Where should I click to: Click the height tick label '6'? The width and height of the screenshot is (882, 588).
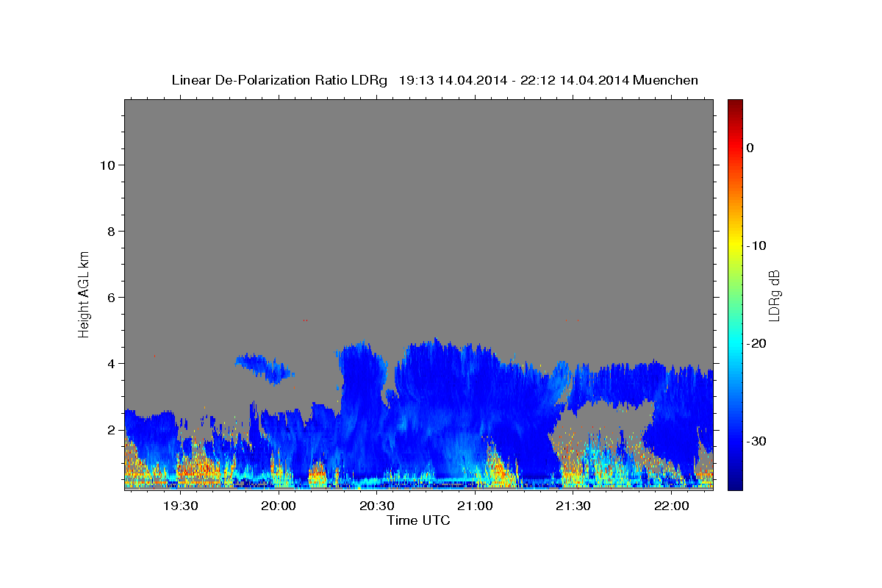pos(111,298)
